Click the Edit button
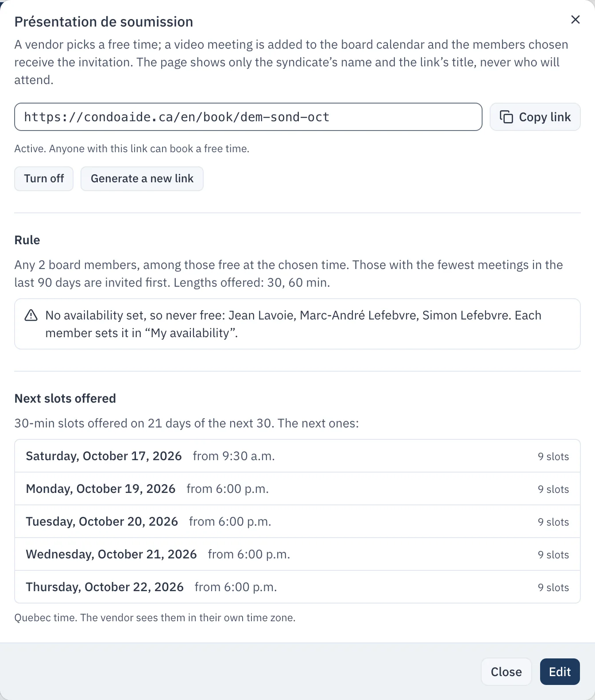Viewport: 595px width, 700px height. [560, 672]
